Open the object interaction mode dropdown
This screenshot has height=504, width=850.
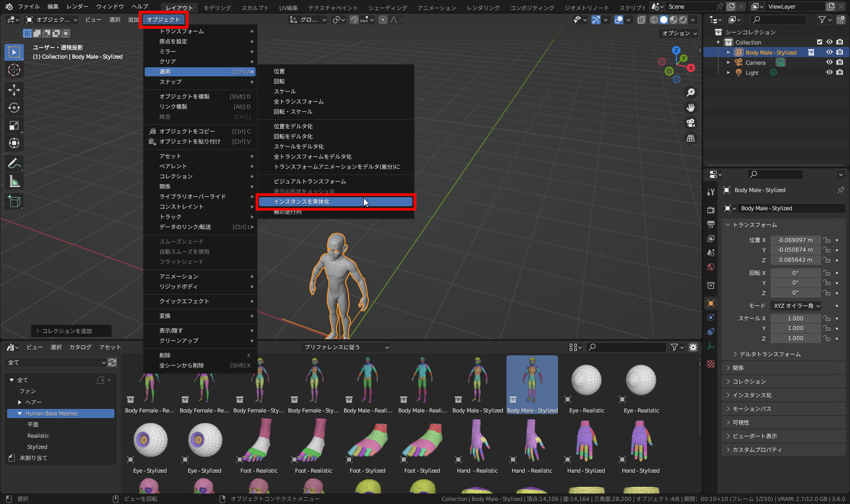[x=51, y=20]
